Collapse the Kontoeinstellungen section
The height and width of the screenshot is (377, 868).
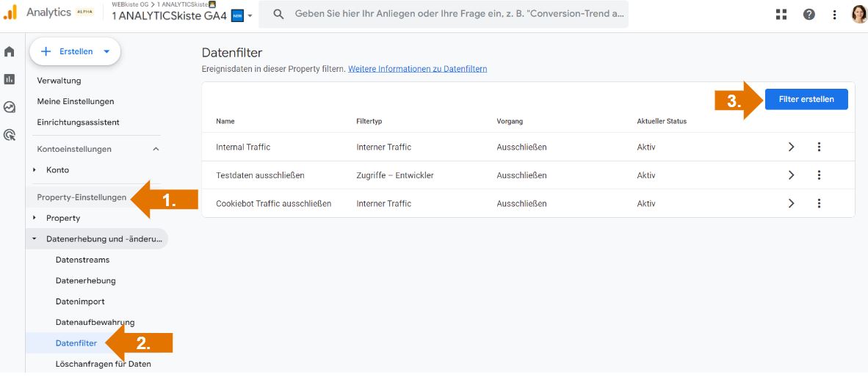pos(156,150)
